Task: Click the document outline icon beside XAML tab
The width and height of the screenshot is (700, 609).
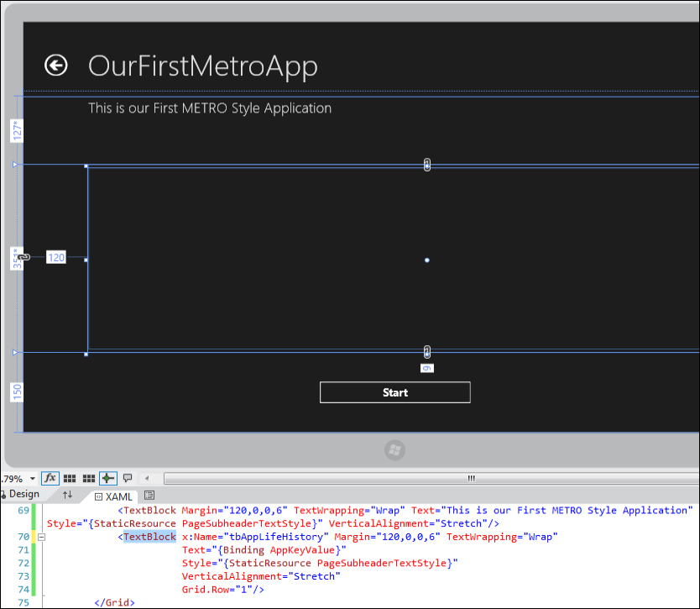Action: [149, 496]
